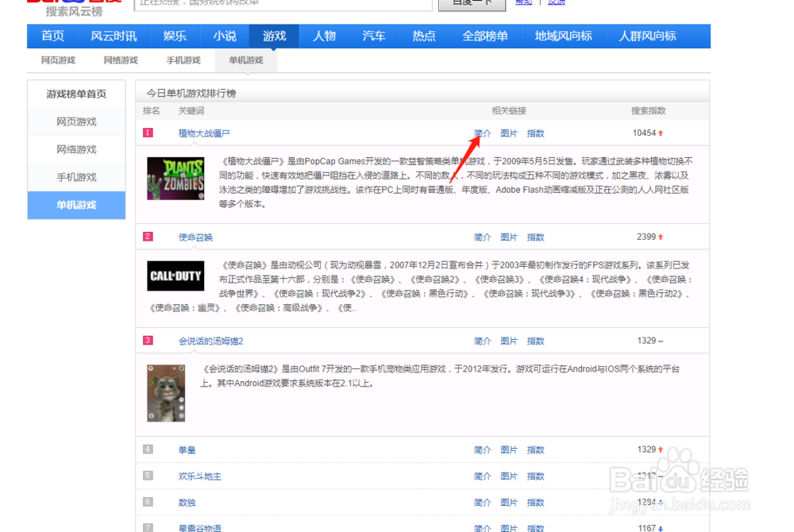The height and width of the screenshot is (532, 794).
Task: Switch to the 全部榜单 tab
Action: point(485,36)
